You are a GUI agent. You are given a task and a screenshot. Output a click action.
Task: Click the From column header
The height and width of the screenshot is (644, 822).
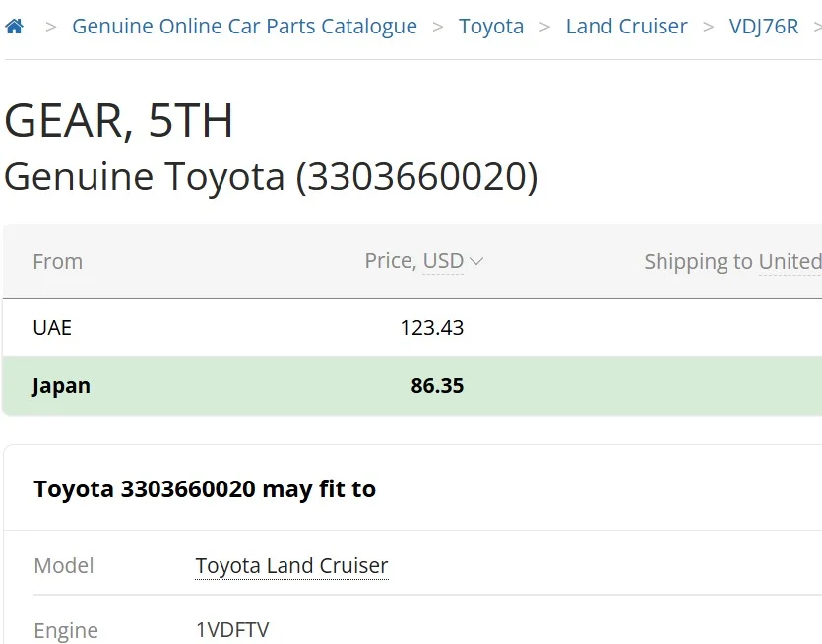(x=57, y=262)
